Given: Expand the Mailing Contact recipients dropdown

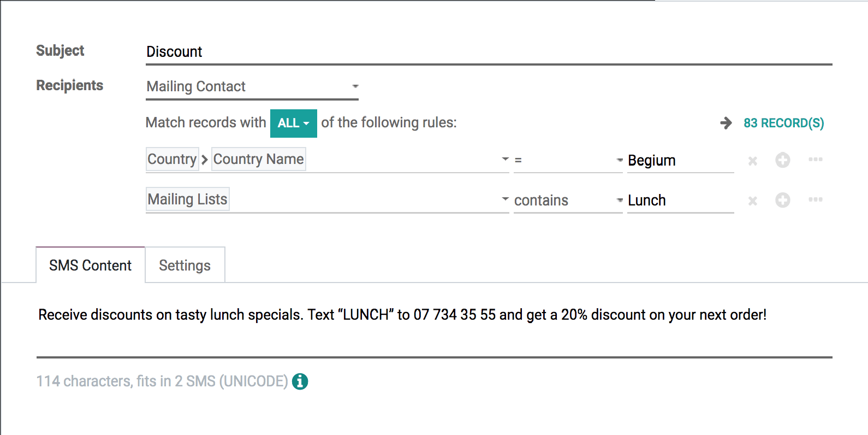Looking at the screenshot, I should point(252,86).
